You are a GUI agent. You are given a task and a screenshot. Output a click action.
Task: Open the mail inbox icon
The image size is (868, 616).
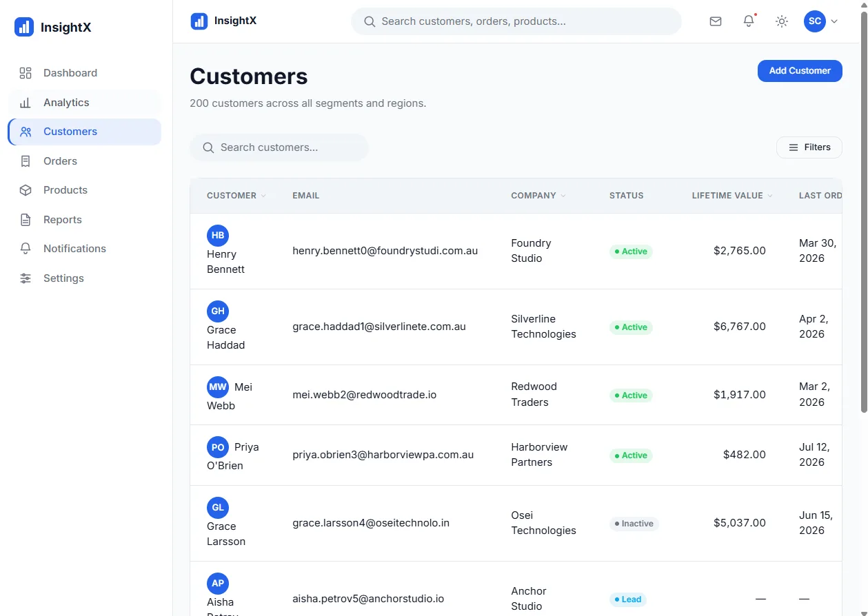tap(716, 21)
